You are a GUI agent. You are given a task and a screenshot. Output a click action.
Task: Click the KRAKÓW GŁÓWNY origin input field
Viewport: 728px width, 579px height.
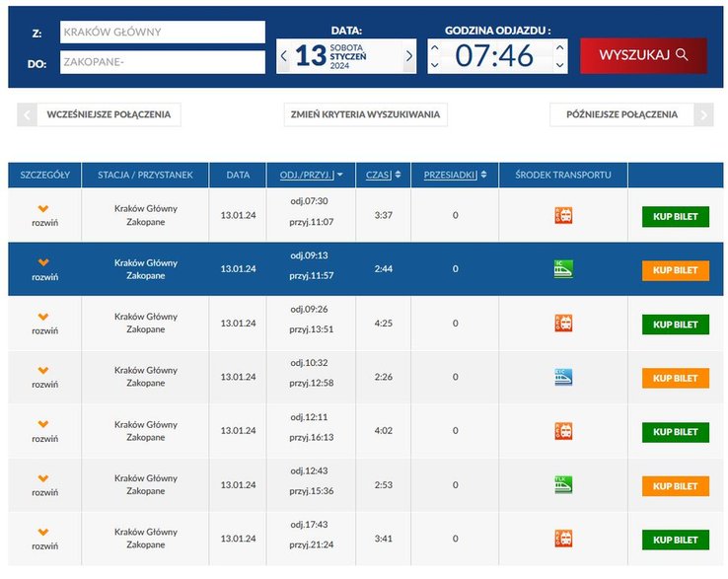[x=162, y=32]
